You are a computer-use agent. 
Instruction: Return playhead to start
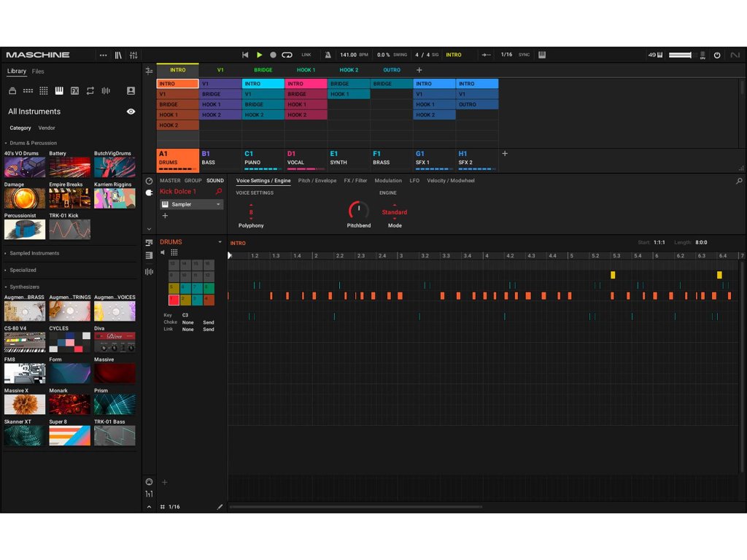coord(245,55)
